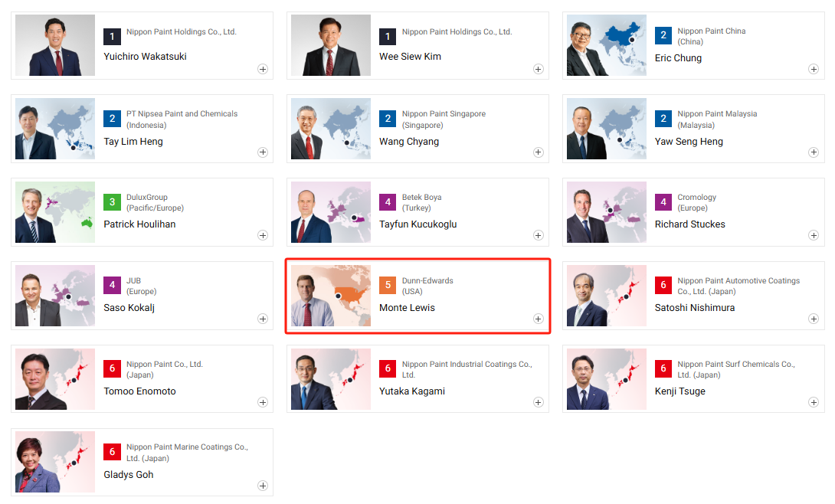
Task: Open Tomoo Enomoto details plus icon
Action: tap(263, 402)
